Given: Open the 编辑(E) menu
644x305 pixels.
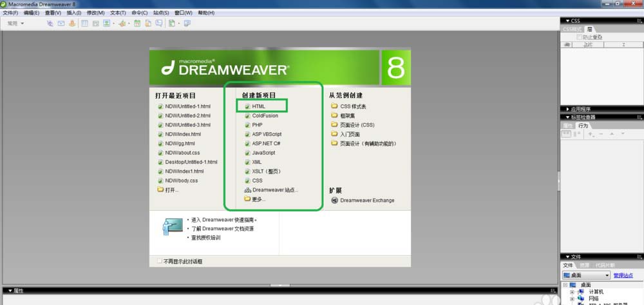Looking at the screenshot, I should click(x=31, y=13).
